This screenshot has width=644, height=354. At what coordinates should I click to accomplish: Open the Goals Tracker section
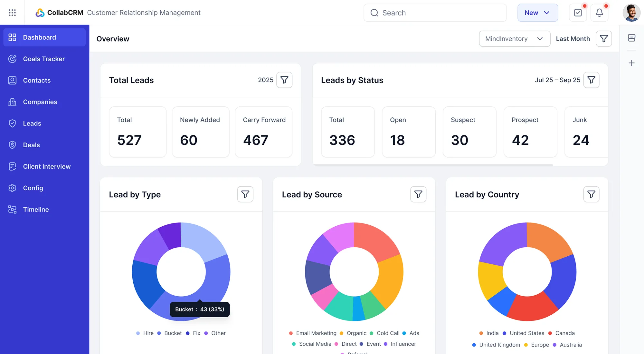(43, 59)
